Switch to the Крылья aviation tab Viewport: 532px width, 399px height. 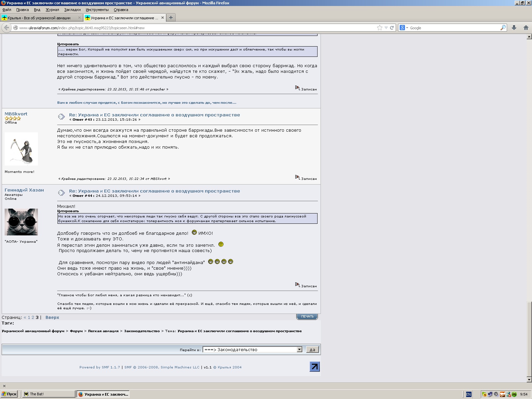(x=39, y=18)
